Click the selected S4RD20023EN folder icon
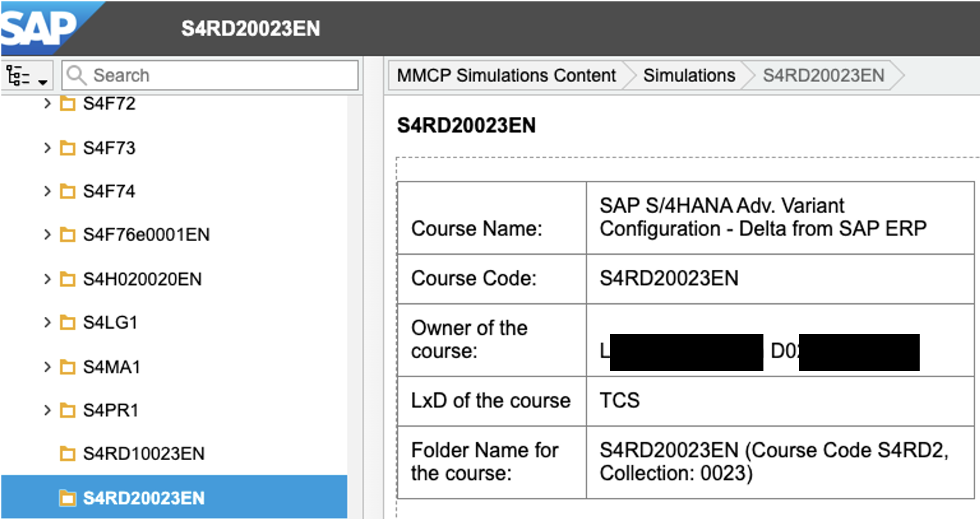Screen dimensions: 980x519 [x=67, y=498]
